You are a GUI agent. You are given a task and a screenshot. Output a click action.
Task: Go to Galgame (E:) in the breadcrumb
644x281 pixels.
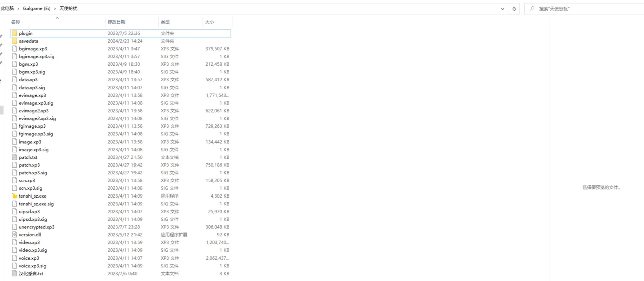37,8
